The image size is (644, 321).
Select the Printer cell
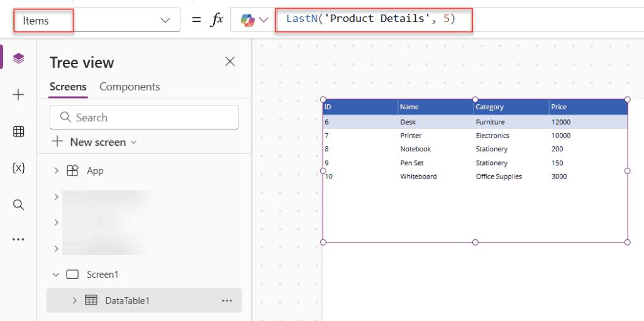pos(411,136)
